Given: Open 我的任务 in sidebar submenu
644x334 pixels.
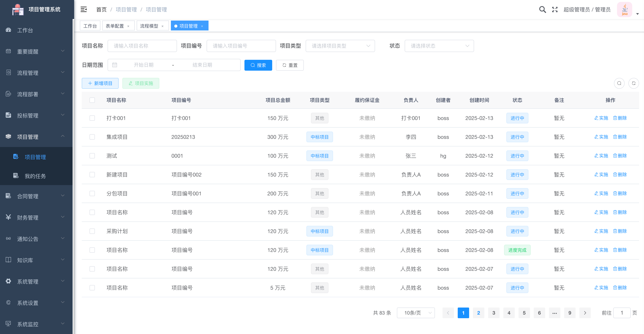Looking at the screenshot, I should pos(35,176).
